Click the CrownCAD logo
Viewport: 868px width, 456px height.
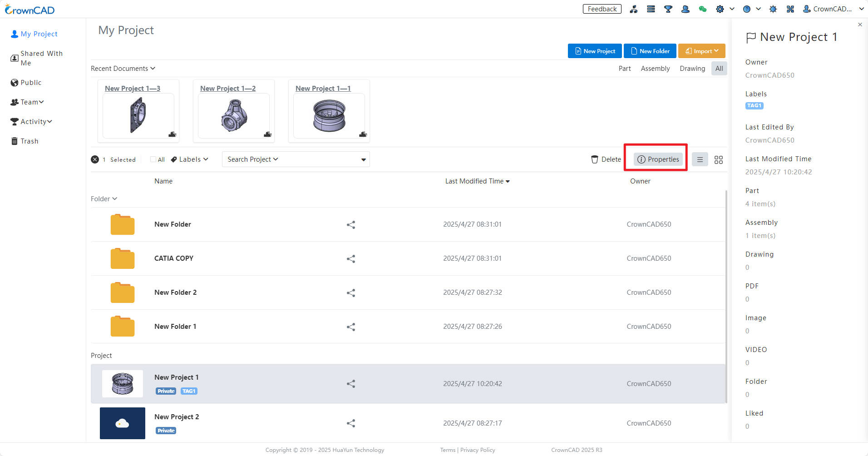point(30,10)
